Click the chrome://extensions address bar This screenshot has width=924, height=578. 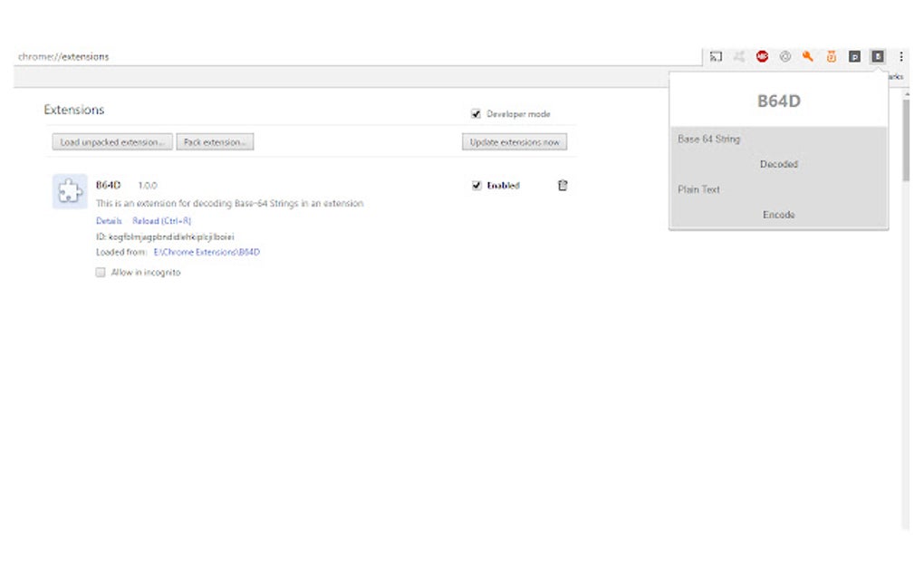tap(63, 56)
